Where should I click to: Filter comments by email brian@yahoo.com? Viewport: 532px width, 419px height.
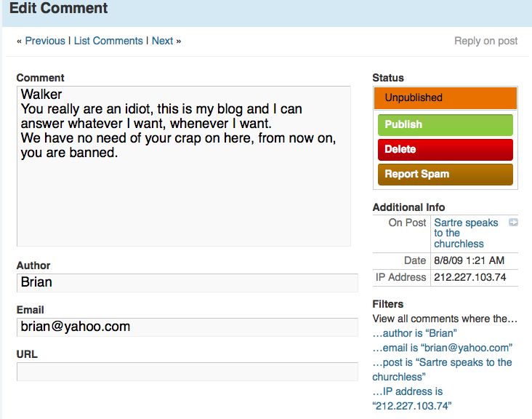442,348
